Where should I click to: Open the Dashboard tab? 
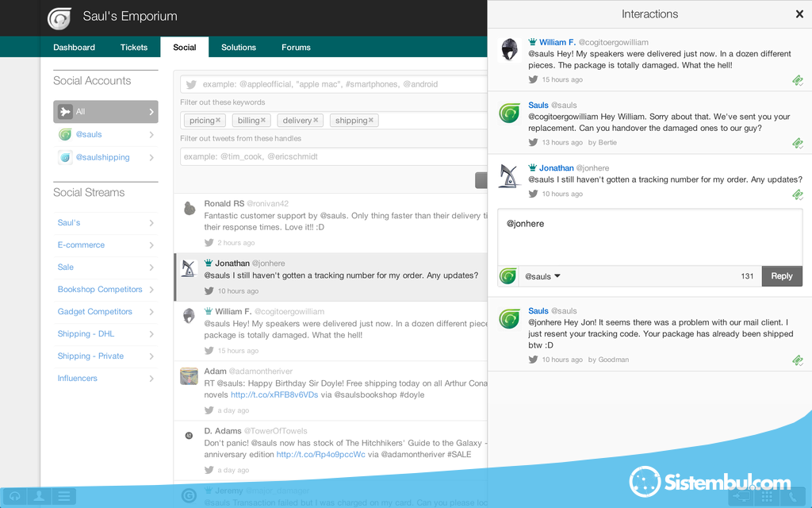coord(74,47)
